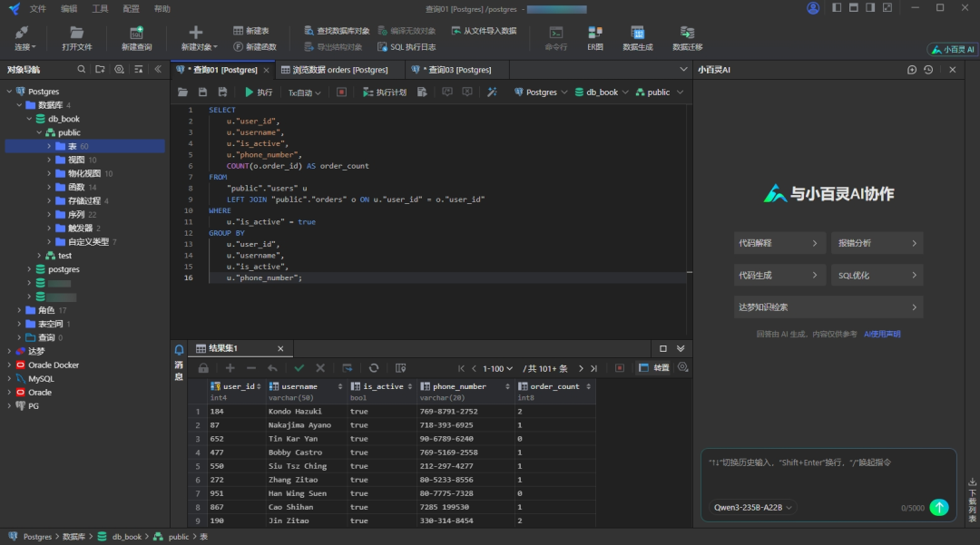Click the 命令行 command line icon
Screen dimensions: 980x545
(x=555, y=38)
